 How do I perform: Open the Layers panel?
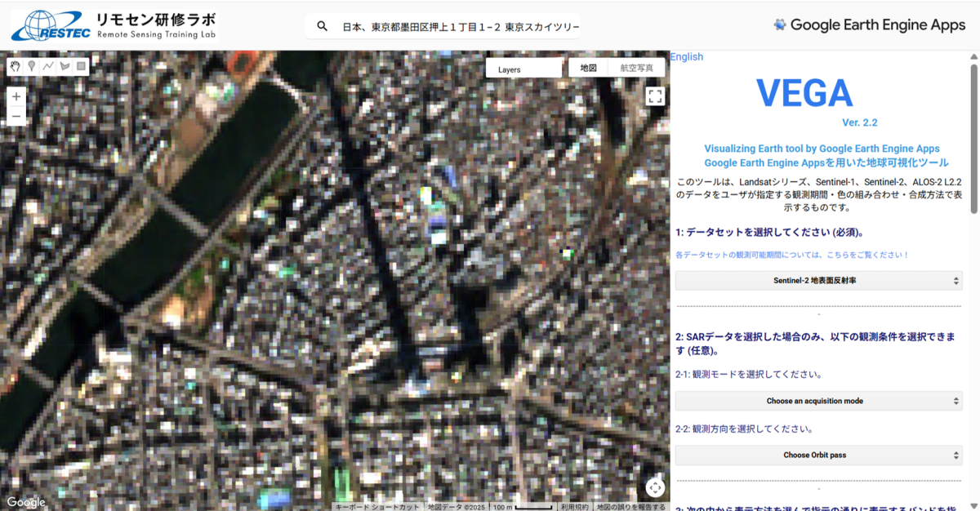(523, 69)
